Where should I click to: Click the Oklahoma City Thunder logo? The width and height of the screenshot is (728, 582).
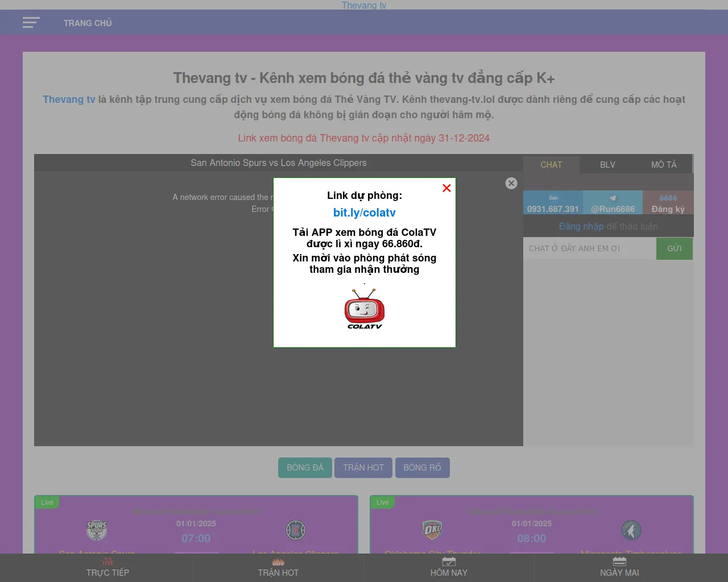tap(432, 530)
